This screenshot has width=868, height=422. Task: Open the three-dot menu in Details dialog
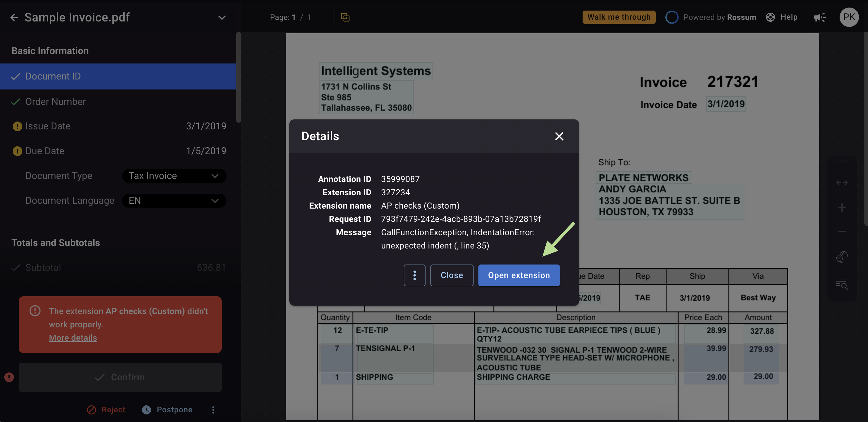pyautogui.click(x=414, y=275)
